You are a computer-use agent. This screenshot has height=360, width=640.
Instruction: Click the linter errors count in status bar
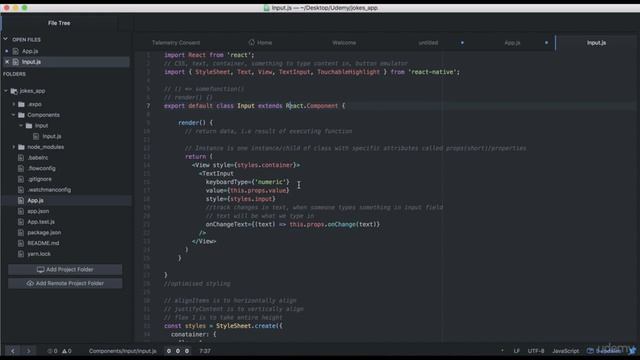click(52, 351)
